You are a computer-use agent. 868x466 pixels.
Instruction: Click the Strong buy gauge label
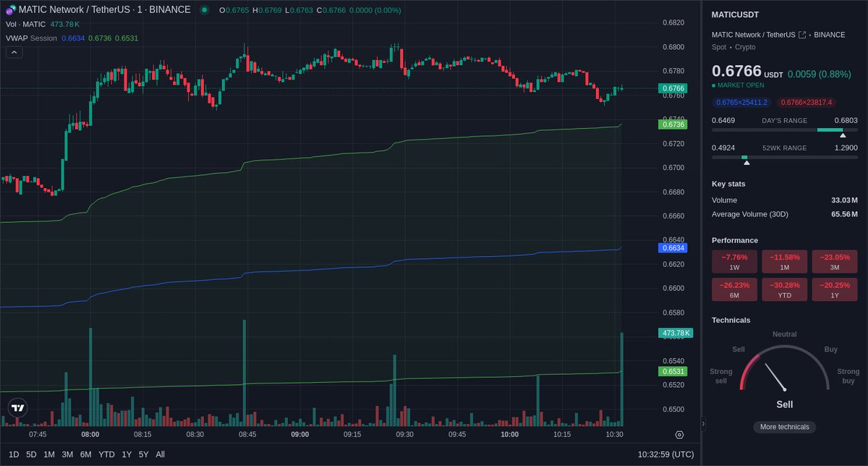point(848,376)
